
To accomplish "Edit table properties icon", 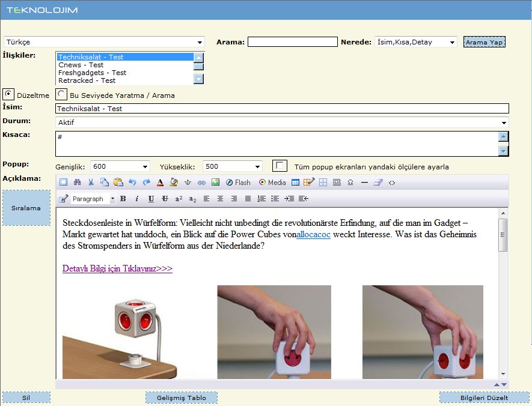I will click(309, 183).
